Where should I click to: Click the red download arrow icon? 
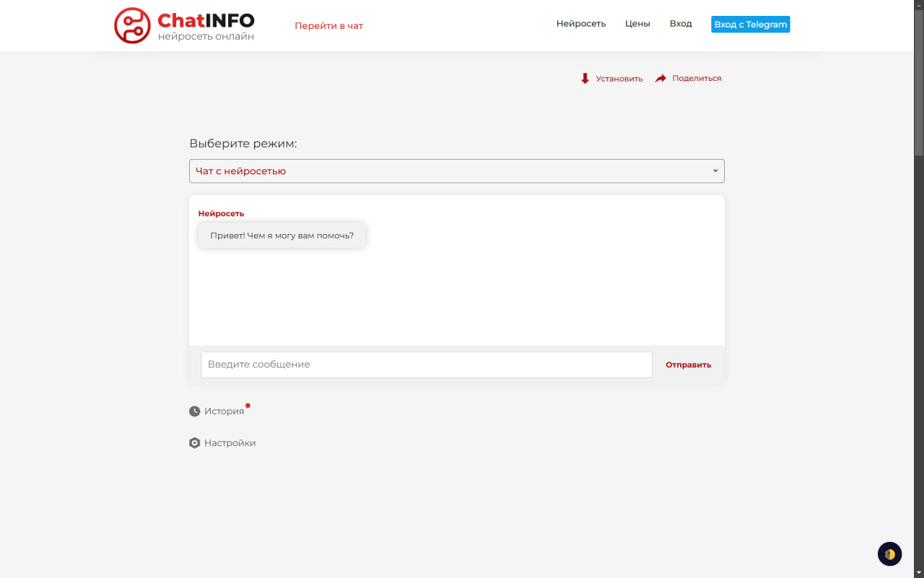pyautogui.click(x=585, y=78)
